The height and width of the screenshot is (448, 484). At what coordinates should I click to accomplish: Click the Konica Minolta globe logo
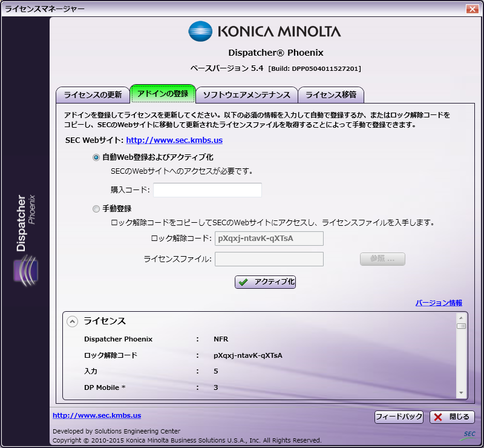pyautogui.click(x=200, y=31)
